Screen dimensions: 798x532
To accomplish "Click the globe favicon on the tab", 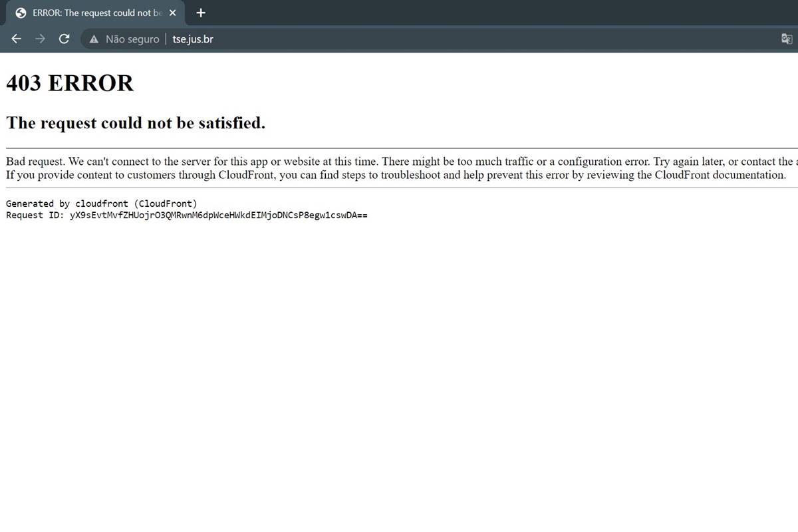I will pyautogui.click(x=21, y=13).
